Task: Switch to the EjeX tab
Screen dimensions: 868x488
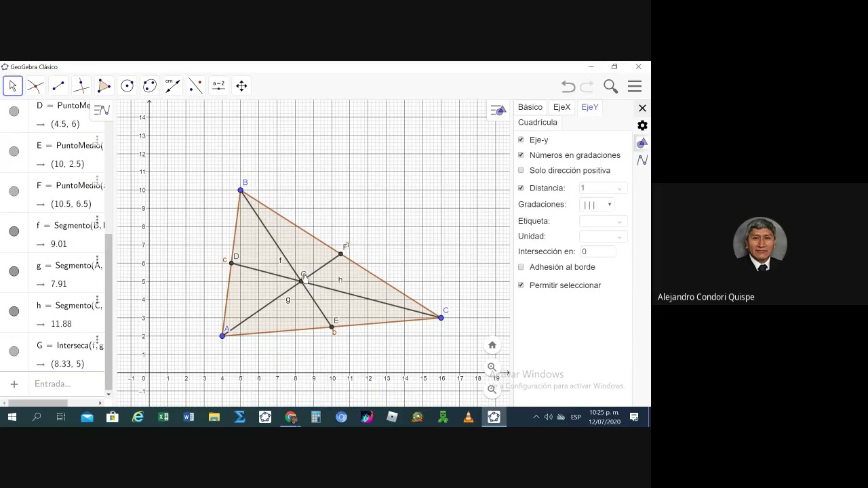Action: pos(561,107)
